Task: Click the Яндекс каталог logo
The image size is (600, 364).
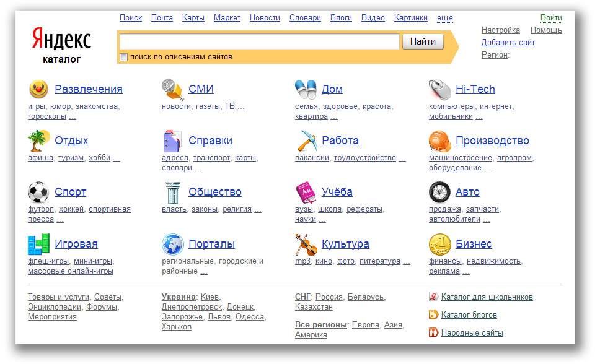Action: point(61,46)
